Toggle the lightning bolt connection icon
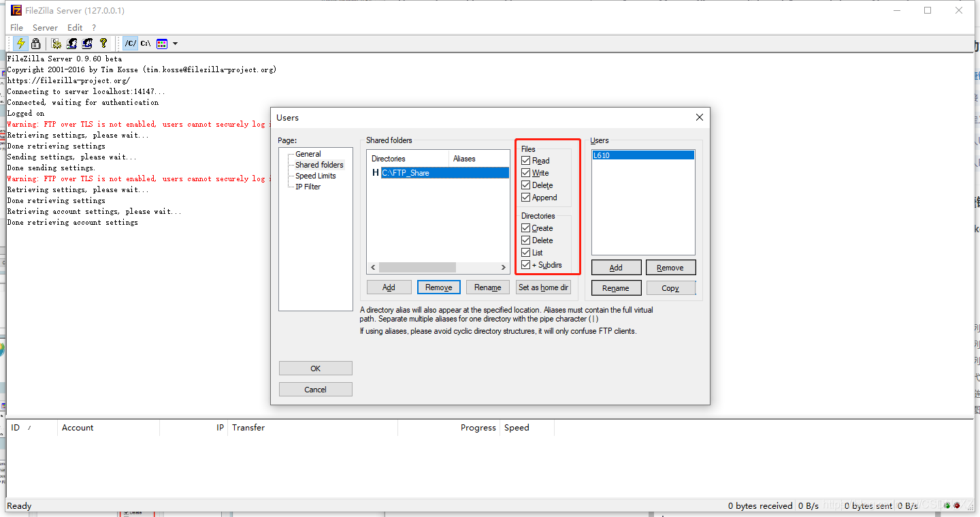Viewport: 980px width, 517px height. 20,44
